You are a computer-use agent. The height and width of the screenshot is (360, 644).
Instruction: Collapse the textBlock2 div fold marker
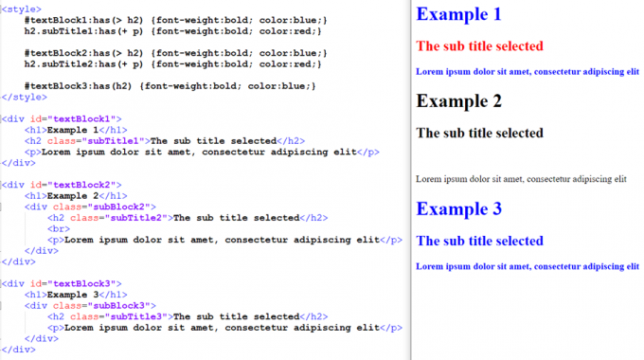(1, 185)
